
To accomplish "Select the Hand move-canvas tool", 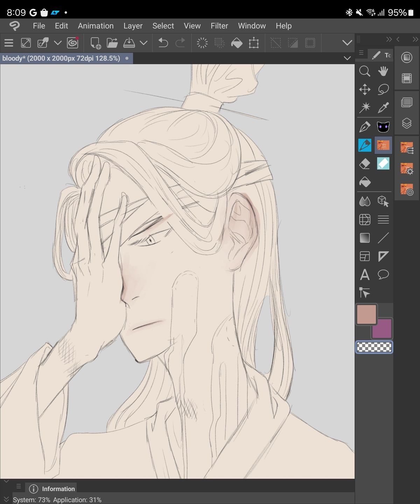I will (x=383, y=71).
